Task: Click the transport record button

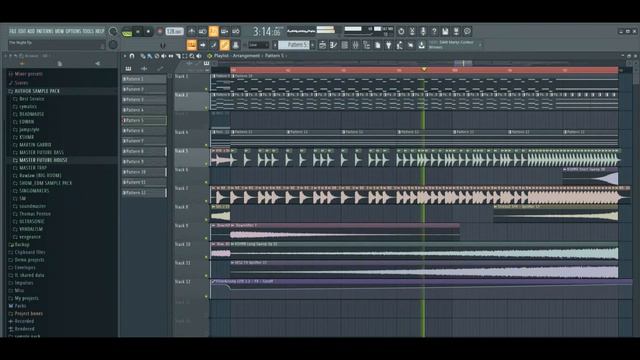Action: click(160, 31)
